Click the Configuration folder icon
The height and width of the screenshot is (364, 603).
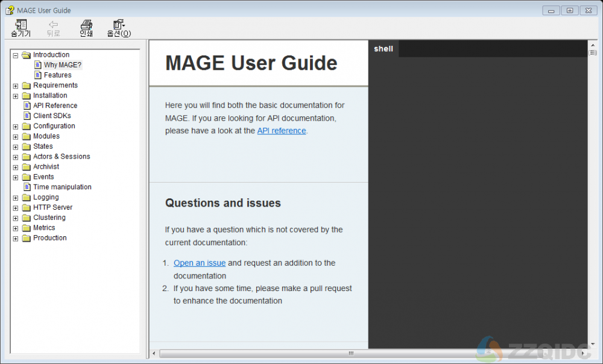(x=26, y=126)
